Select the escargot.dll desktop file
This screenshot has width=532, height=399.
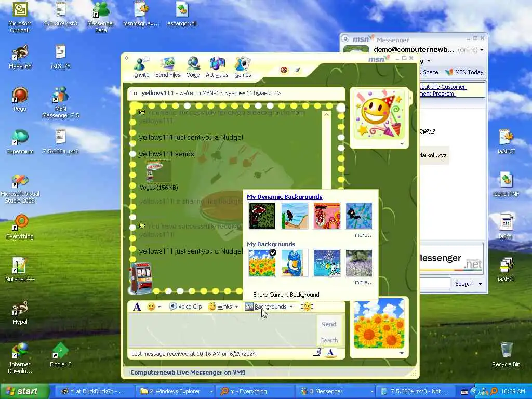click(x=182, y=14)
